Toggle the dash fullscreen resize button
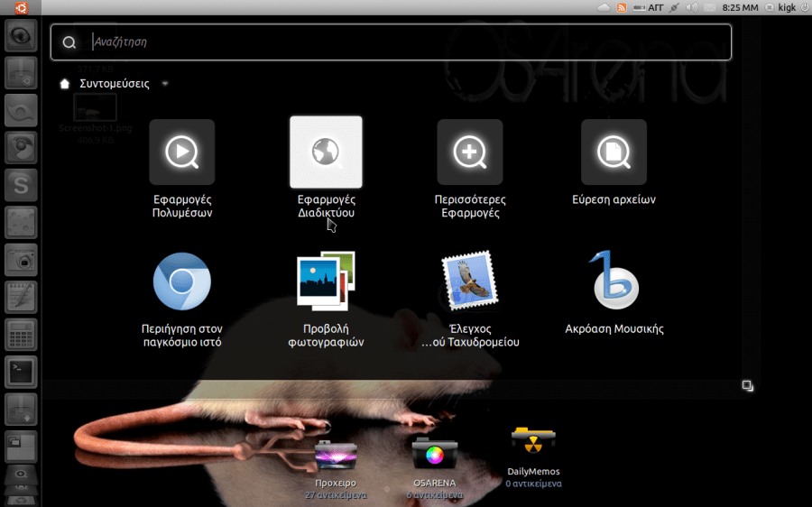The width and height of the screenshot is (812, 507). pyautogui.click(x=747, y=386)
